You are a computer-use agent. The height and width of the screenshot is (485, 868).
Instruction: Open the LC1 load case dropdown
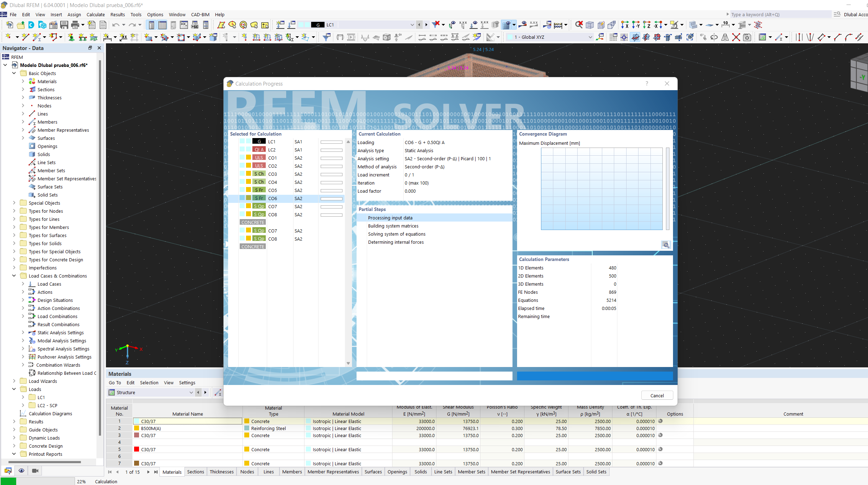[412, 25]
